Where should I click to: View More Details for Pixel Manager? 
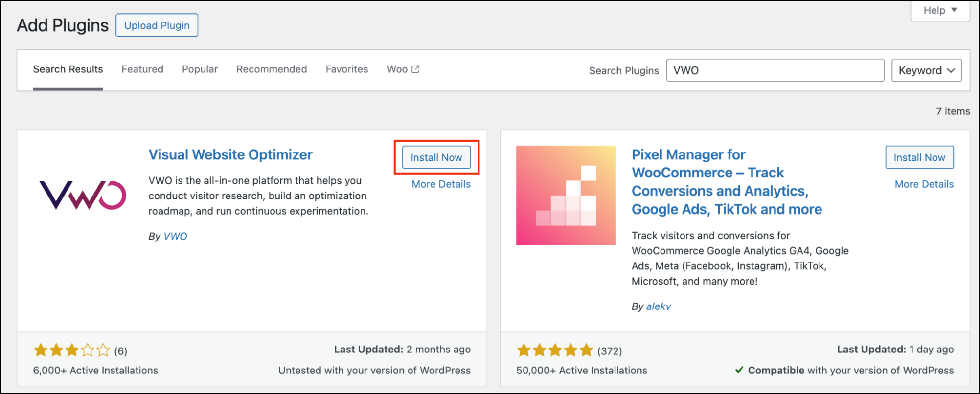point(924,184)
